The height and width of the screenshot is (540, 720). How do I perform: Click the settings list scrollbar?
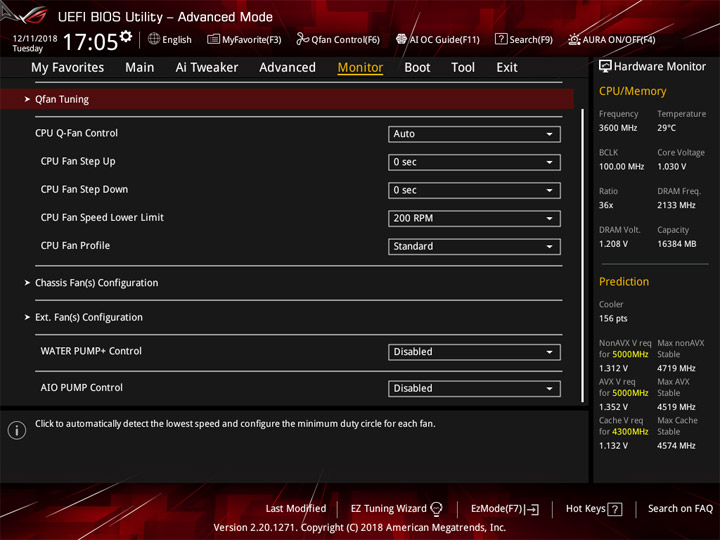[x=583, y=255]
